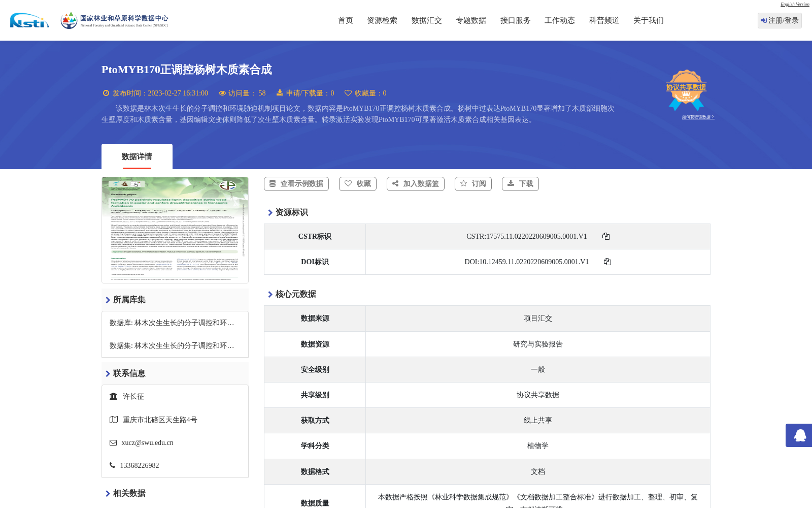The image size is (812, 508).
Task: Click the 查看示例数据 button
Action: click(x=296, y=184)
